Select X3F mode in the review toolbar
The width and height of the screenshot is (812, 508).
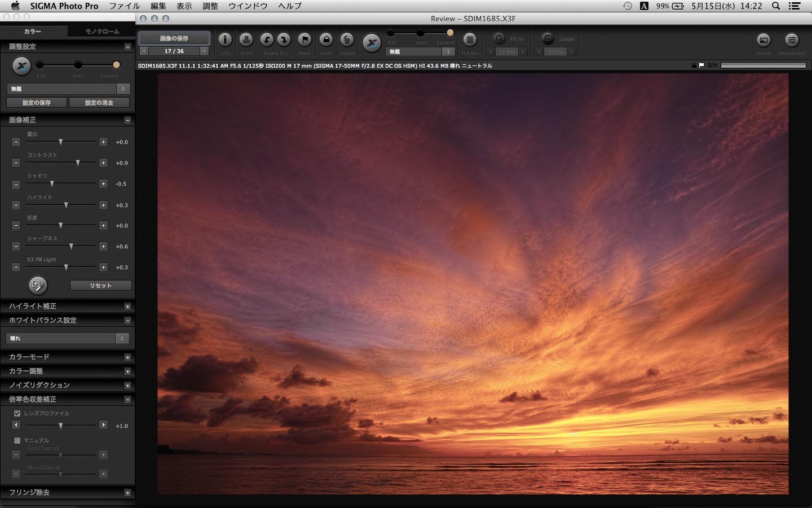click(391, 33)
